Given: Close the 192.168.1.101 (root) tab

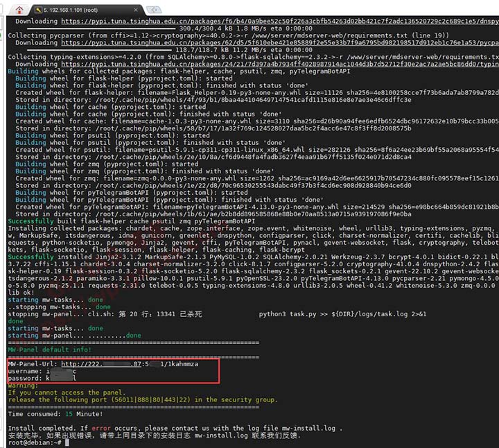Looking at the screenshot, I should click(x=136, y=10).
